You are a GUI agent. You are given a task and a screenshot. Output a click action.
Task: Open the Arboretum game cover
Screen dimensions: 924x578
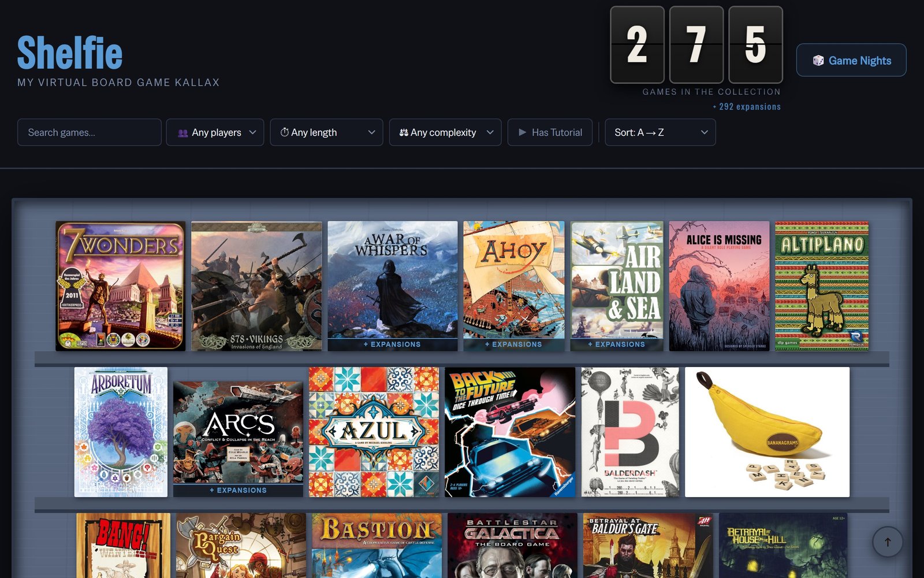tap(121, 432)
